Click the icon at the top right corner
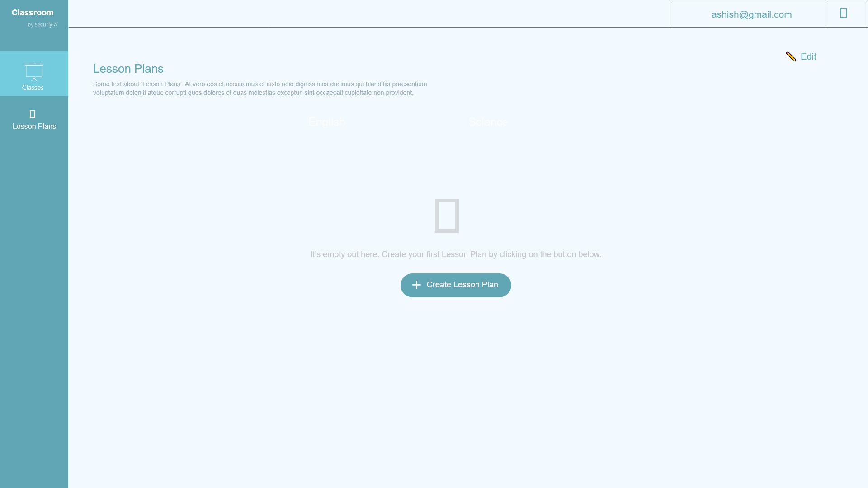 843,13
